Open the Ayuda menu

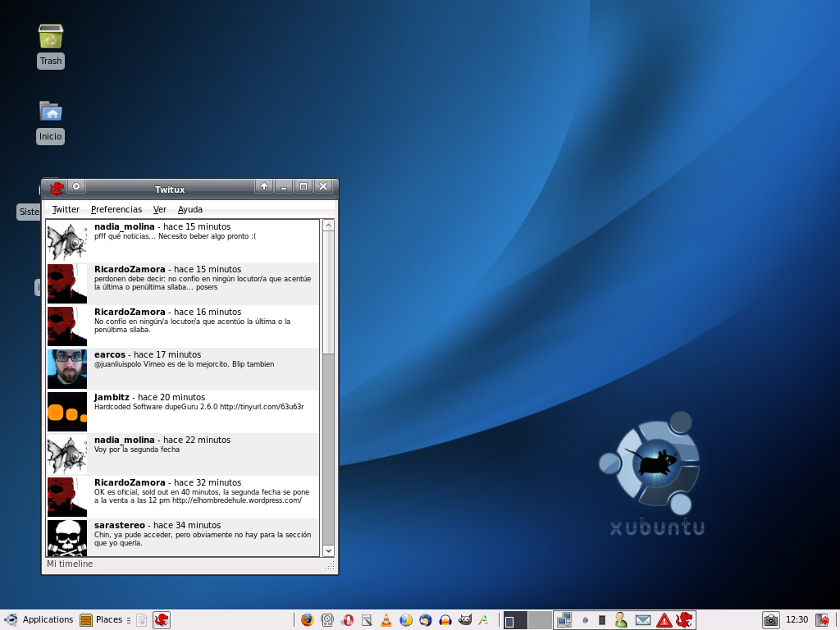pyautogui.click(x=189, y=209)
